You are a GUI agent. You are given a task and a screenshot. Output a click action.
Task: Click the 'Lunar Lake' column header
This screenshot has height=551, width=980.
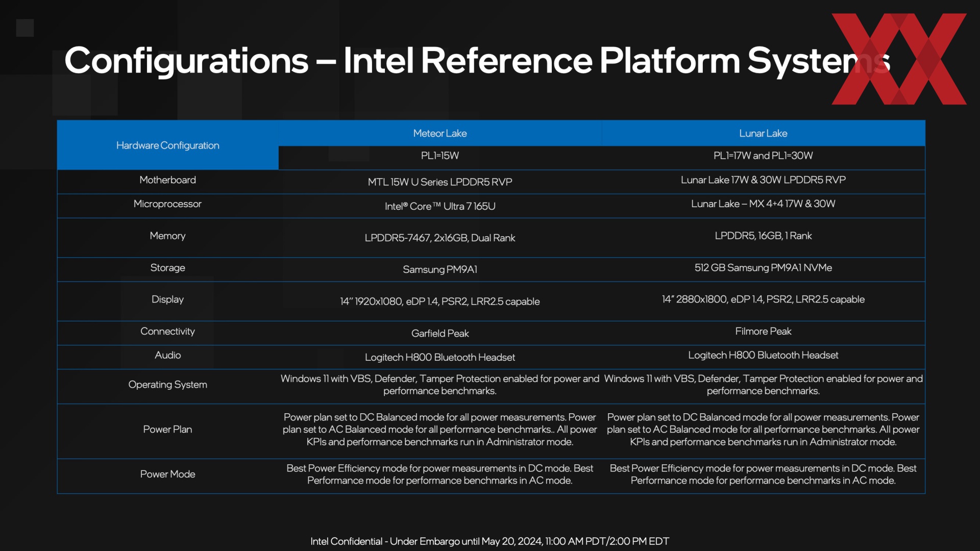(763, 133)
